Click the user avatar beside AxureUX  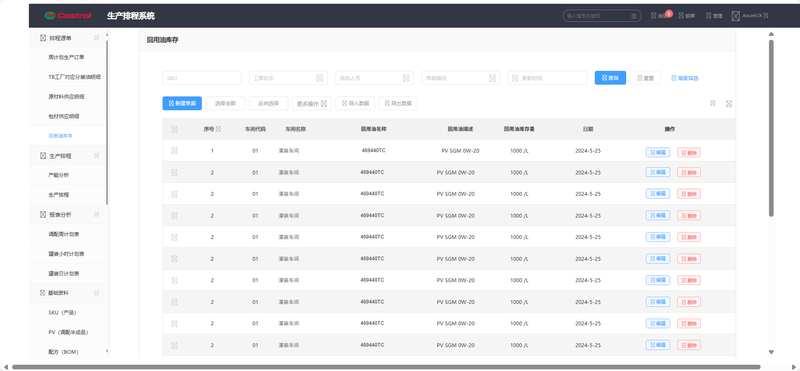[736, 16]
